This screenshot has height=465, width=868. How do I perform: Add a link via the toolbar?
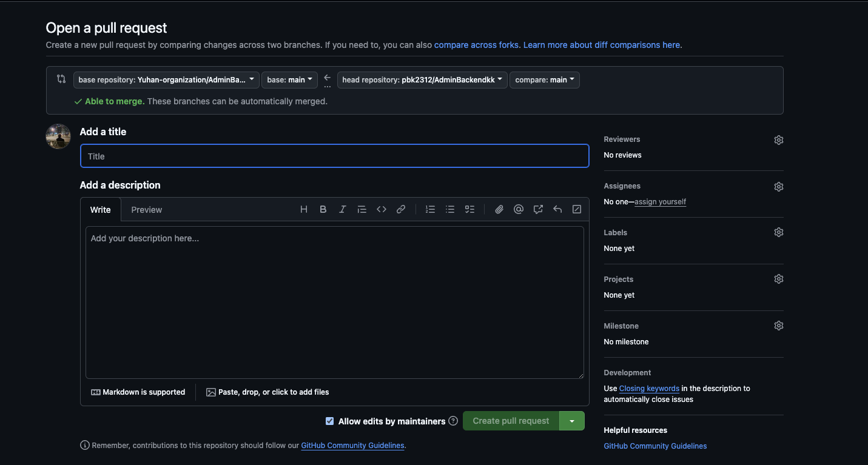click(x=401, y=209)
